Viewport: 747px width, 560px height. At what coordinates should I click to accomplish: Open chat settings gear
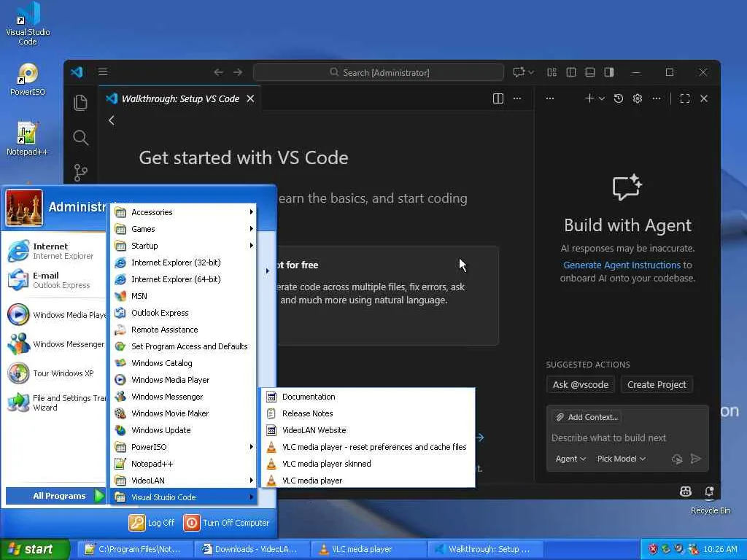coord(638,98)
